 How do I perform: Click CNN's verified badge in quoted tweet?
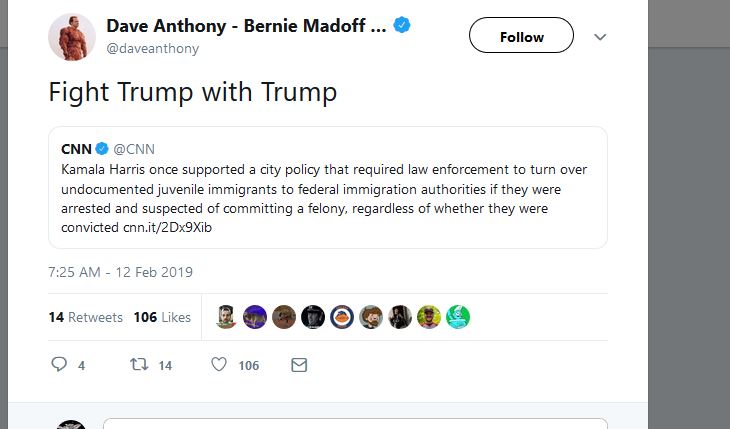pyautogui.click(x=101, y=149)
